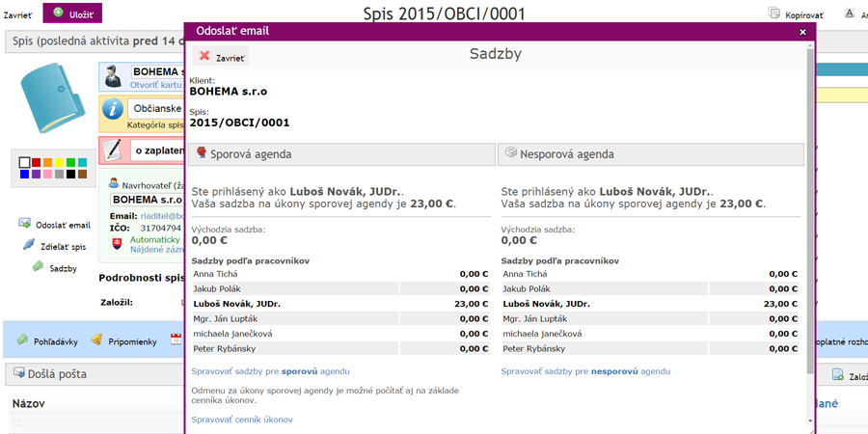Select the cyan color swatch
The width and height of the screenshot is (868, 434).
[x=83, y=162]
